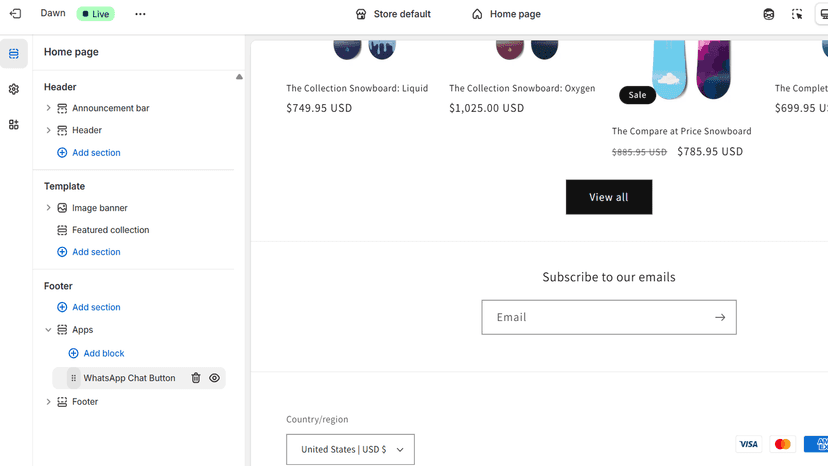Submit email with the arrow icon

(720, 318)
